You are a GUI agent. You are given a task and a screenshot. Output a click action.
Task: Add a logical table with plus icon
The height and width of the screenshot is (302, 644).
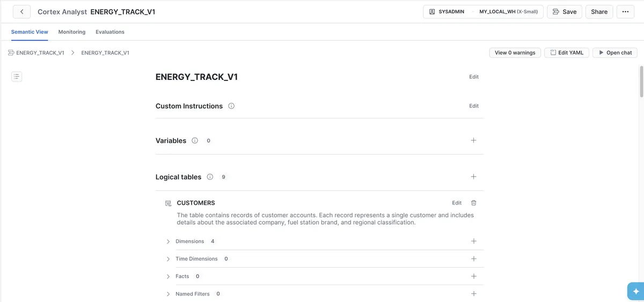(x=473, y=176)
